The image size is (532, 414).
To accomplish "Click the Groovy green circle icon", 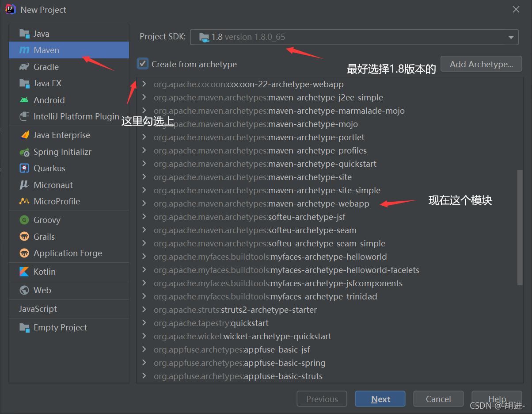I will click(24, 220).
